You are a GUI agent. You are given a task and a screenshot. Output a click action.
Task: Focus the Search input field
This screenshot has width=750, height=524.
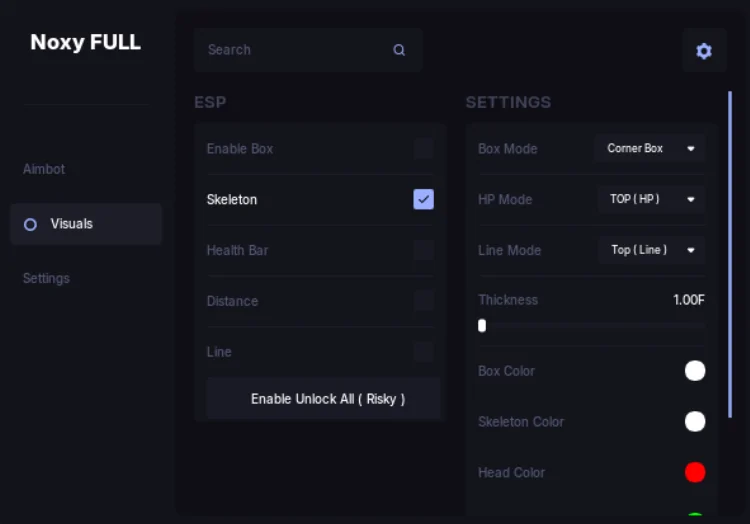pos(308,50)
